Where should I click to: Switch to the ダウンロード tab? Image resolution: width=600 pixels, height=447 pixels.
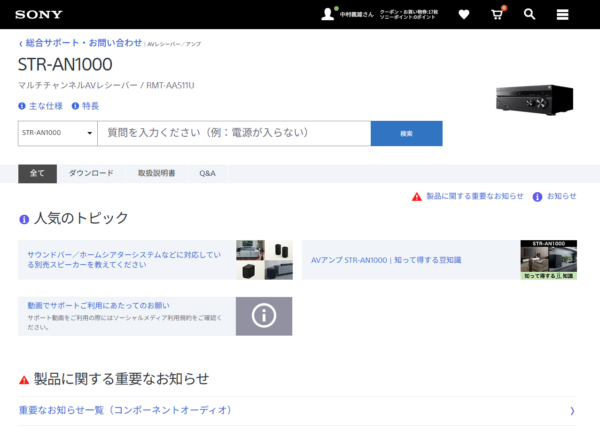[91, 173]
